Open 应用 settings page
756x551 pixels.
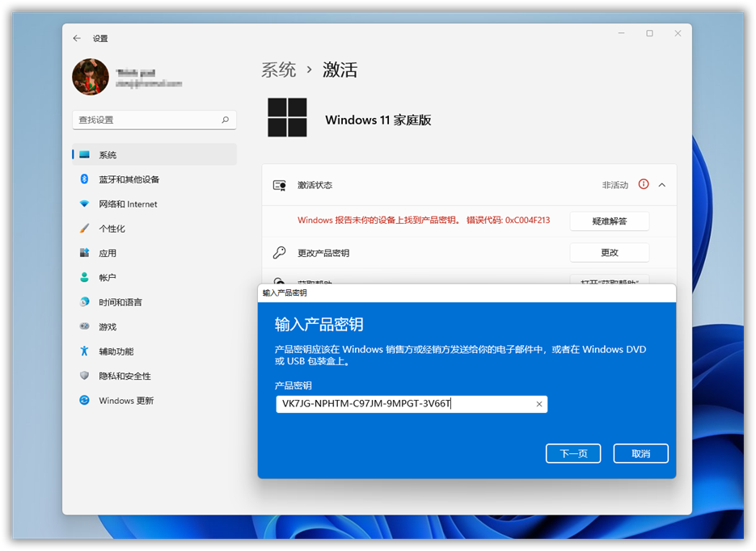[154, 253]
